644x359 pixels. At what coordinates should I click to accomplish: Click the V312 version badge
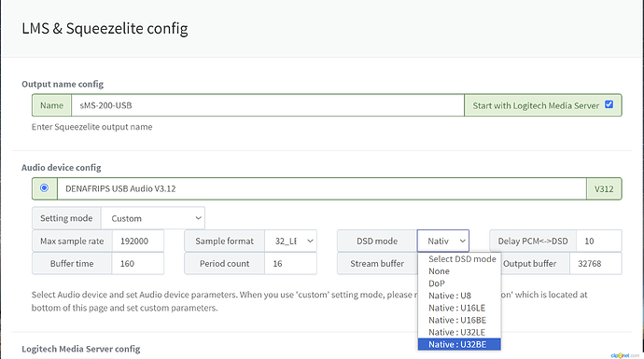[x=604, y=188]
